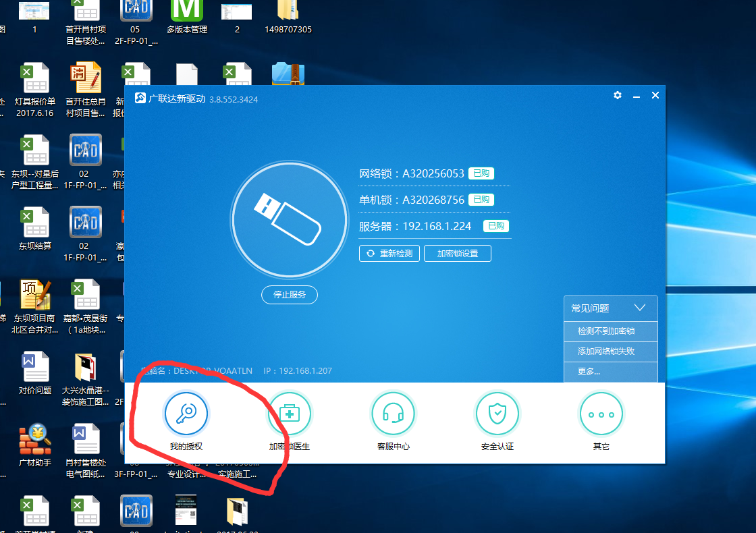This screenshot has width=756, height=533.
Task: Click the USB dongle circle graphic
Action: click(x=290, y=220)
